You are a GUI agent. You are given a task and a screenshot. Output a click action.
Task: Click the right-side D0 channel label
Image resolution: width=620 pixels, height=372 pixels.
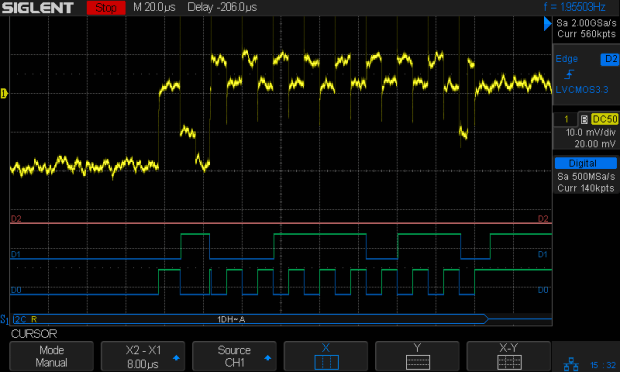tap(543, 290)
